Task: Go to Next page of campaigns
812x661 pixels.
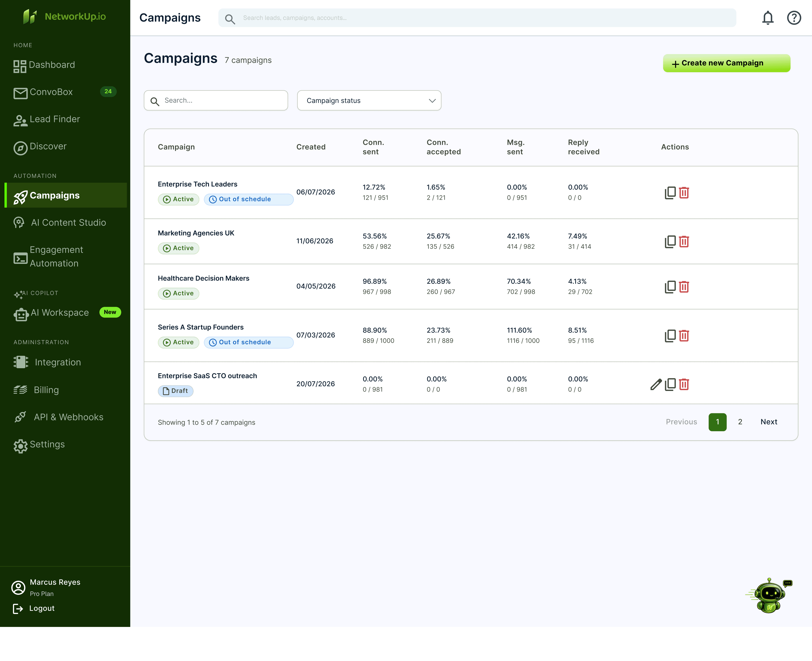Action: click(769, 422)
